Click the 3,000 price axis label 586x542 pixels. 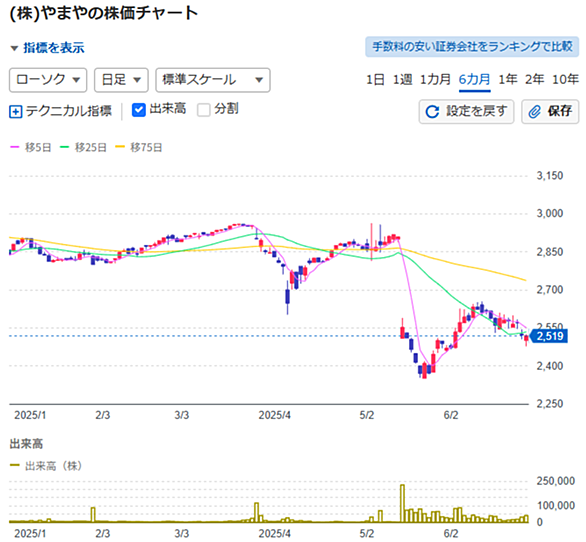coord(550,213)
